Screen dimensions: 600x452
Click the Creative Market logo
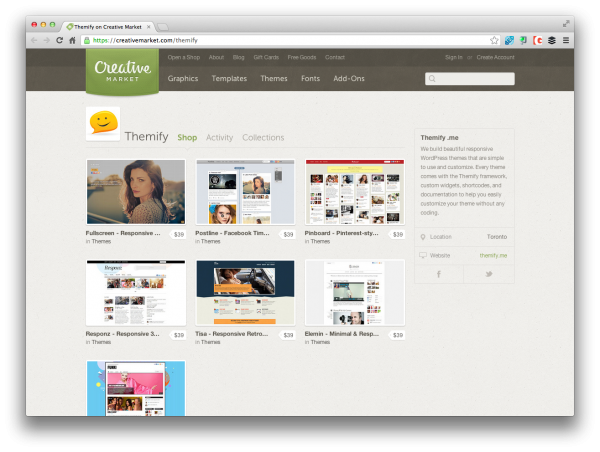122,71
